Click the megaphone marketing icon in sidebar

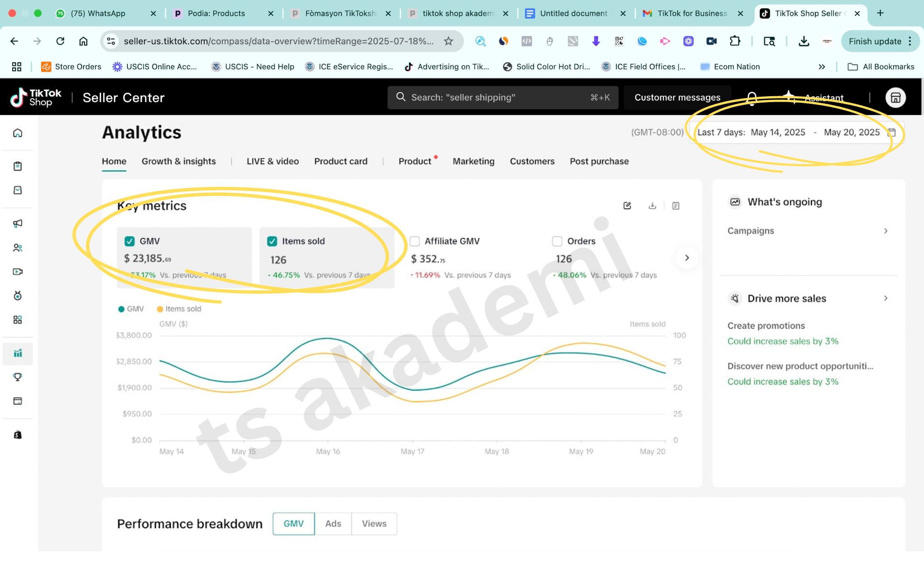(x=18, y=224)
